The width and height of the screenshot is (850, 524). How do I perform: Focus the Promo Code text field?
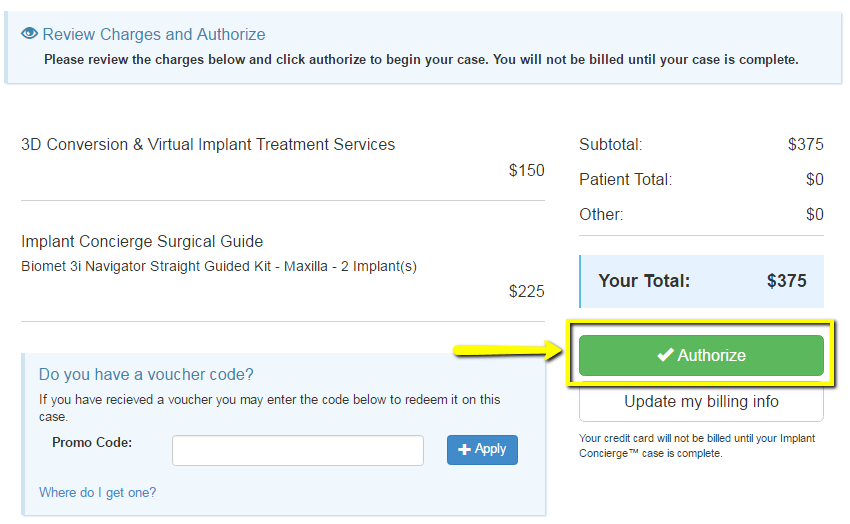click(x=298, y=450)
